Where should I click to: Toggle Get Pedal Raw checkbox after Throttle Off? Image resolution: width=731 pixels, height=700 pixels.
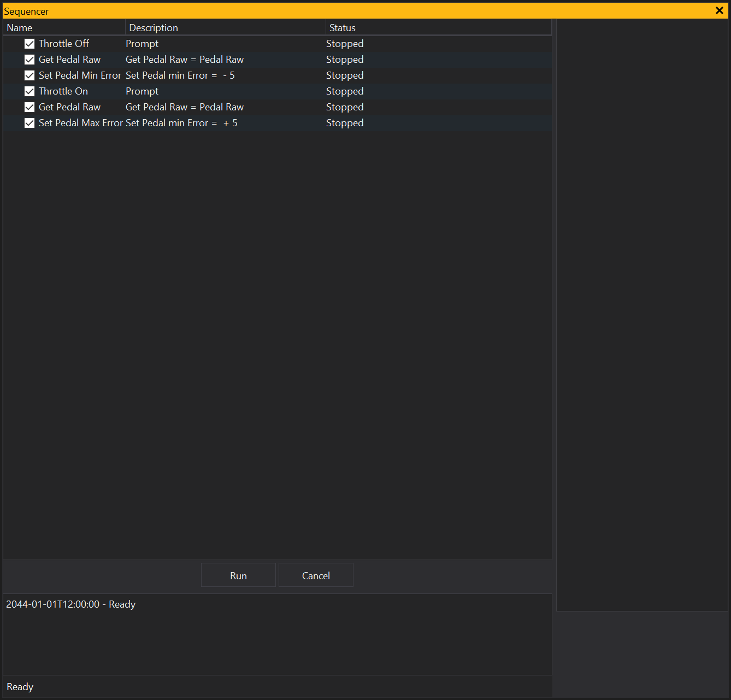(x=30, y=60)
